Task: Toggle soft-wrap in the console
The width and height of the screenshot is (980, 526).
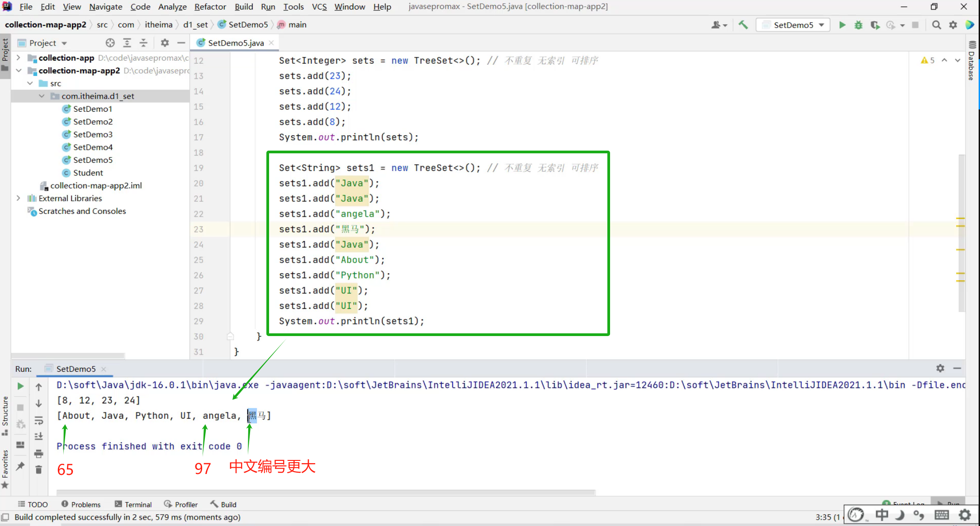Action: [x=38, y=421]
